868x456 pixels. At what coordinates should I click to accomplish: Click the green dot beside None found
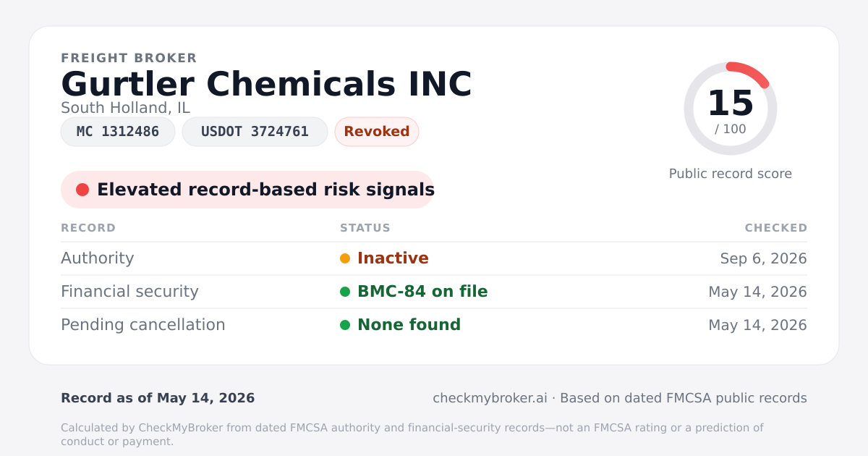(x=345, y=325)
